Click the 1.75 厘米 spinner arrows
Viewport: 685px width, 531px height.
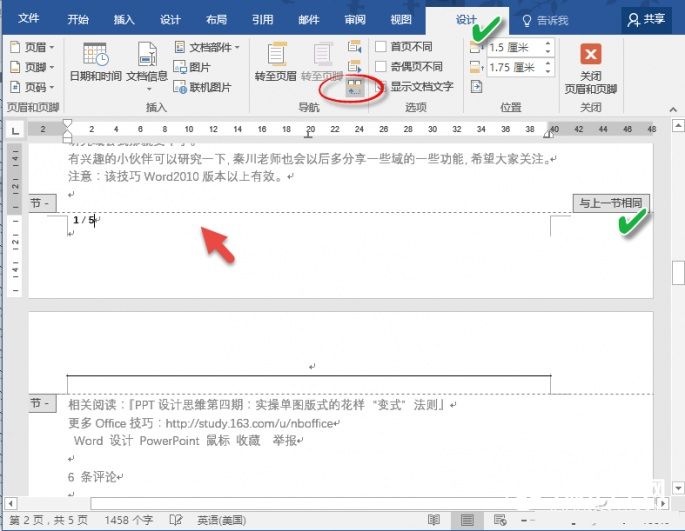point(548,67)
